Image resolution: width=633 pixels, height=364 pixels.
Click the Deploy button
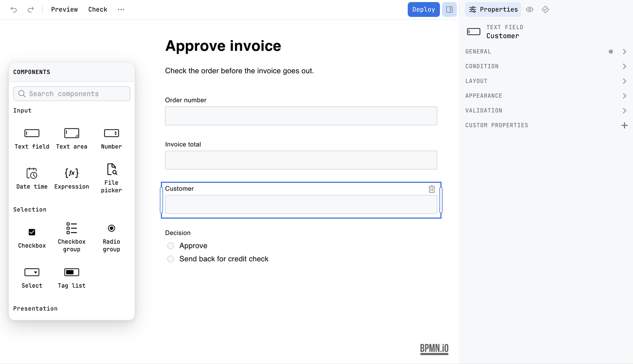424,9
